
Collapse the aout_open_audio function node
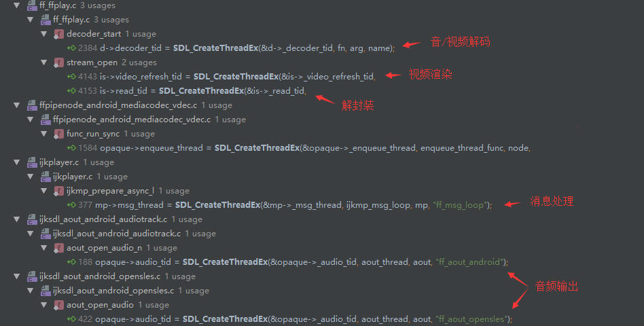coord(44,305)
